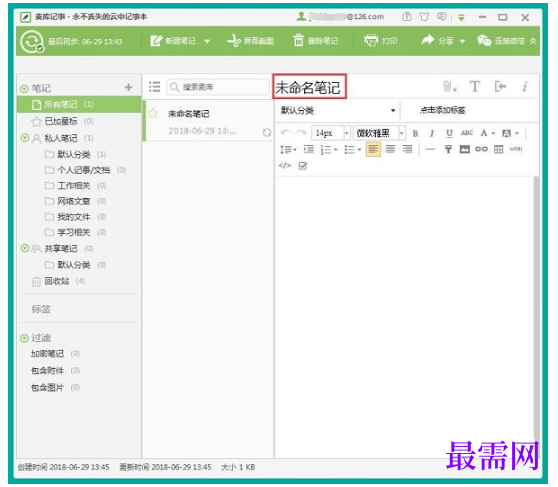The width and height of the screenshot is (558, 487).
Task: Open the 我的文件 folder
Action: click(x=75, y=217)
